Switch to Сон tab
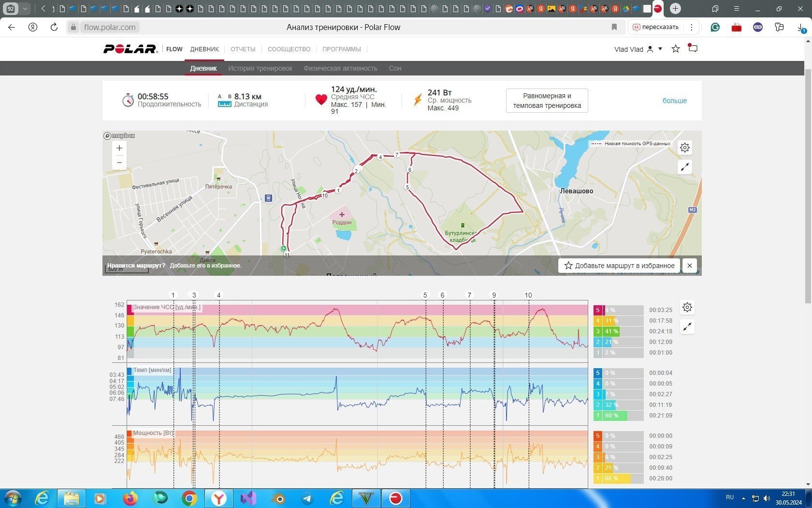Image resolution: width=812 pixels, height=508 pixels. [x=395, y=68]
